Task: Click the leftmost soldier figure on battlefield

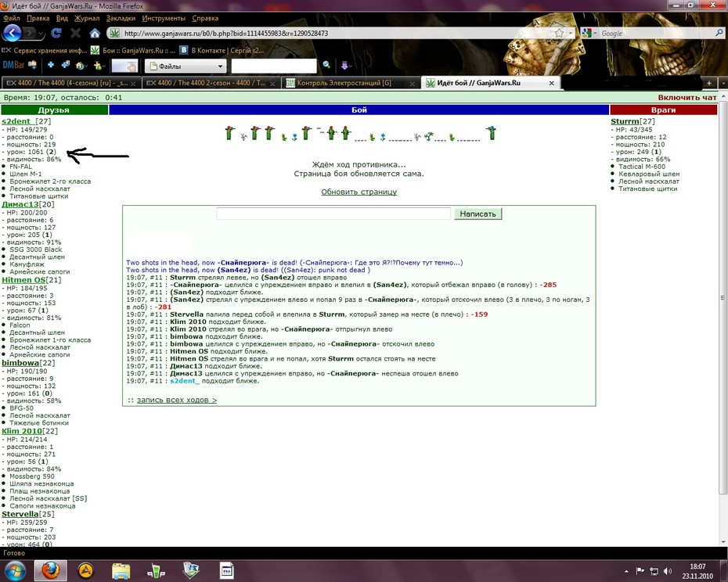Action: click(230, 133)
